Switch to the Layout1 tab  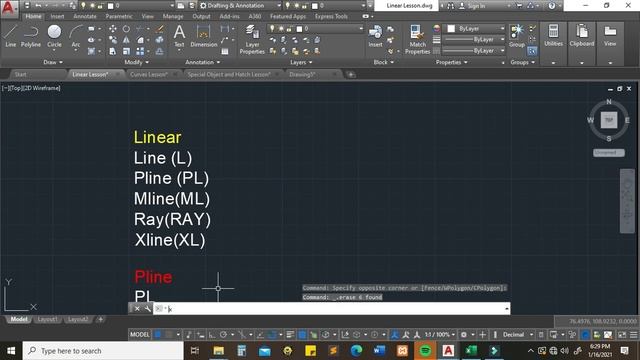coord(47,319)
